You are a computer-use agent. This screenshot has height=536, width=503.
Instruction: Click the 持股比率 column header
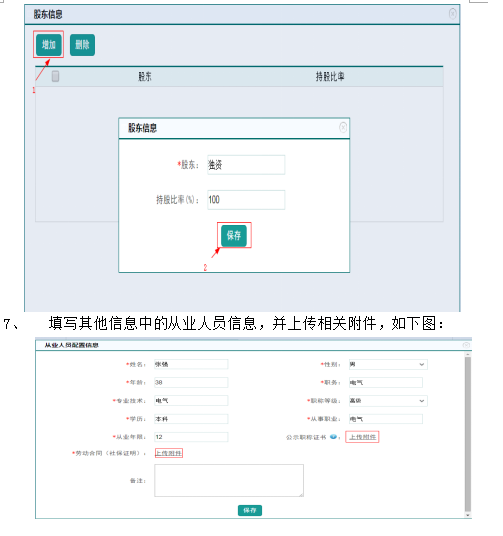330,76
